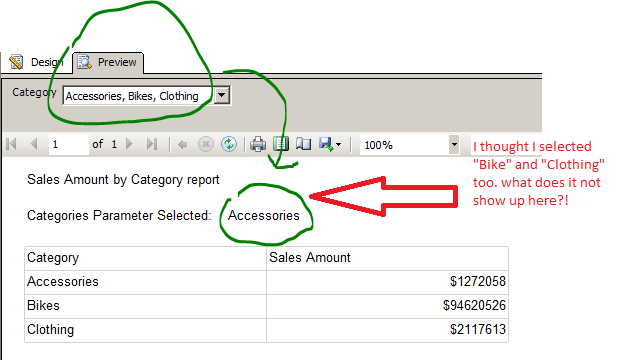Click the back to parent report arrow

[x=183, y=144]
